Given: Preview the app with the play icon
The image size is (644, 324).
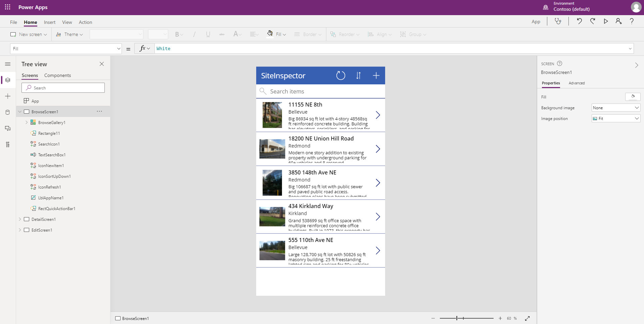Looking at the screenshot, I should (x=605, y=21).
